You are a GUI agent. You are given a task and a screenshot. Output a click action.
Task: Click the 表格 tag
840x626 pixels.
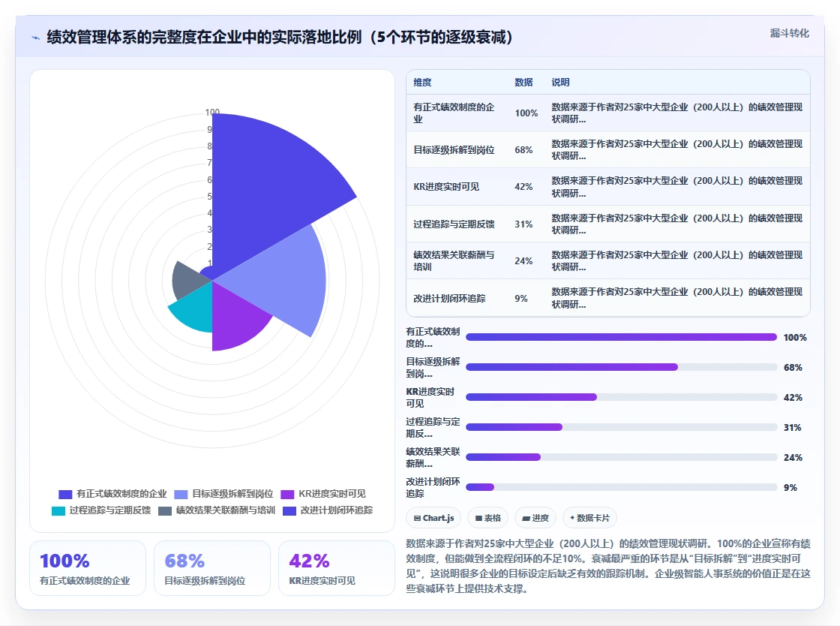[487, 518]
